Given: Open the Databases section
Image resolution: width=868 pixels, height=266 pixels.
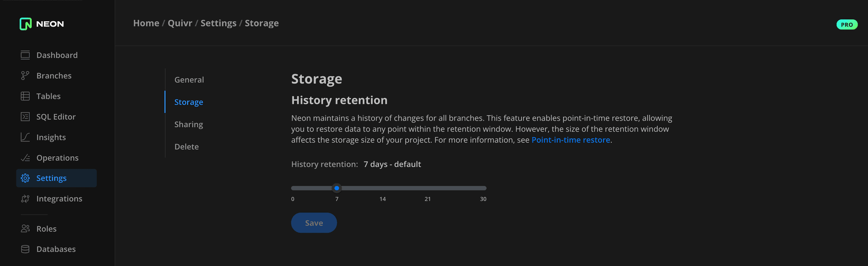Looking at the screenshot, I should pos(56,249).
